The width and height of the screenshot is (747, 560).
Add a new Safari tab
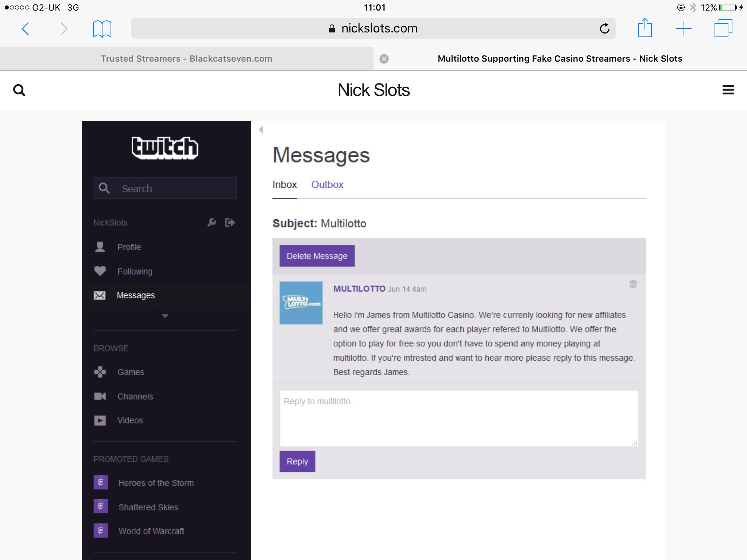coord(684,28)
